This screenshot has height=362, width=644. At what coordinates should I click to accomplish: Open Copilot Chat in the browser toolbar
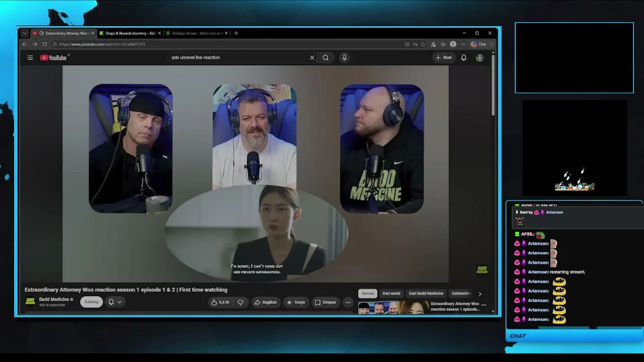click(x=478, y=44)
